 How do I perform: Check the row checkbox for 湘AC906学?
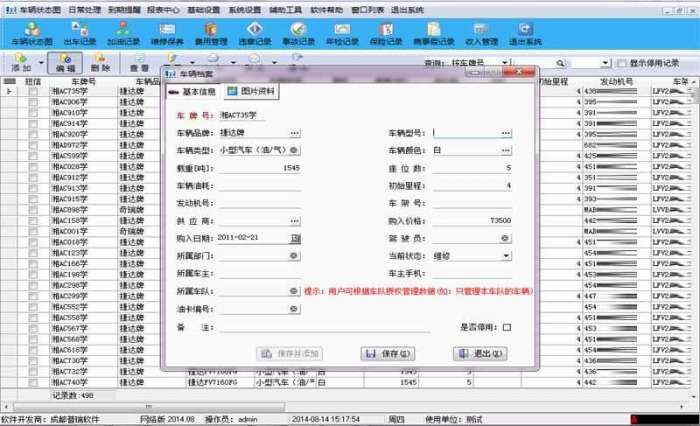pyautogui.click(x=33, y=102)
